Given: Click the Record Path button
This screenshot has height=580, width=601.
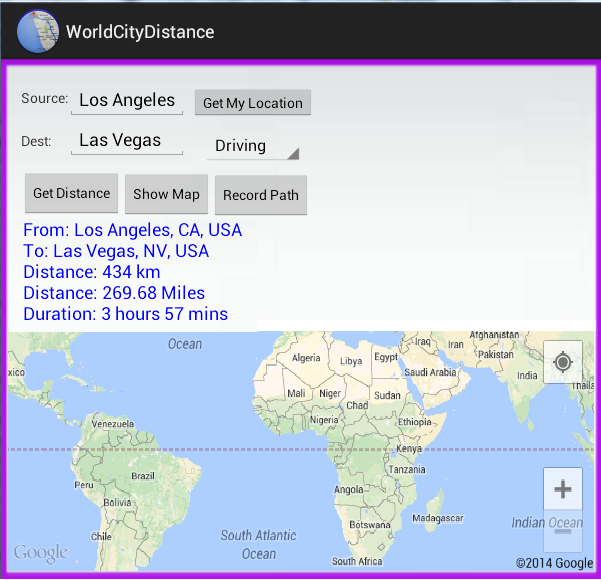Looking at the screenshot, I should [x=261, y=195].
